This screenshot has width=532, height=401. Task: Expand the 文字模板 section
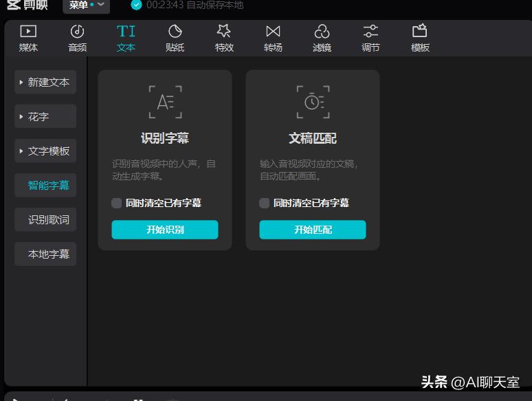click(45, 151)
